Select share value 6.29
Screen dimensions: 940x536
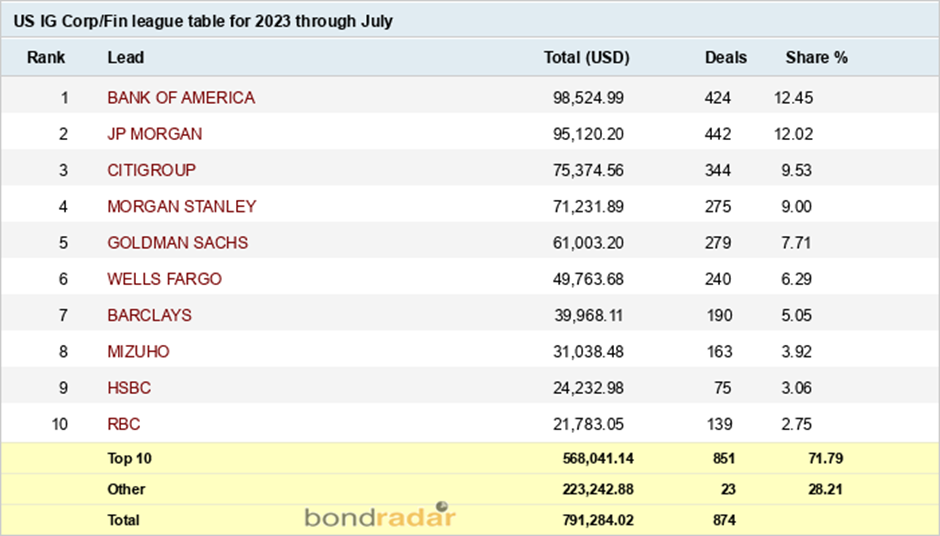coord(797,279)
